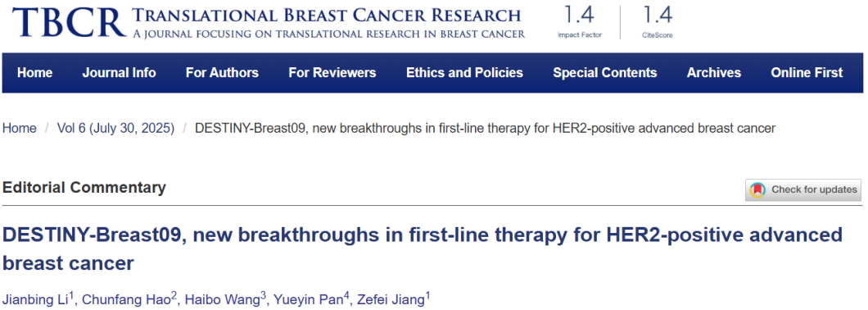Open Ethics and Policies menu
Screen dimensions: 868x310
click(464, 73)
